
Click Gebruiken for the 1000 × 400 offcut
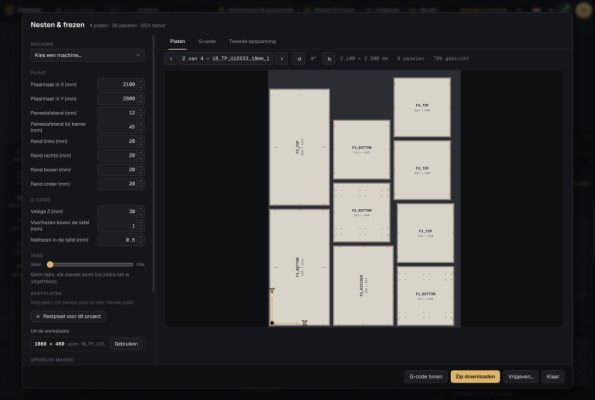[x=126, y=344]
